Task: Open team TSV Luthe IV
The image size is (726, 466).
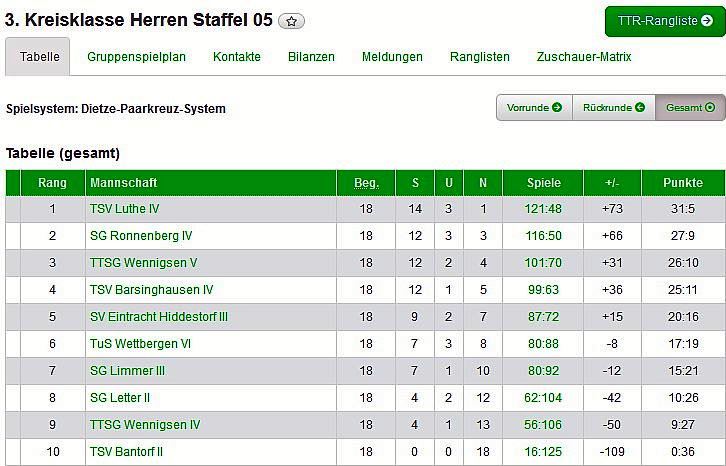Action: (x=124, y=209)
